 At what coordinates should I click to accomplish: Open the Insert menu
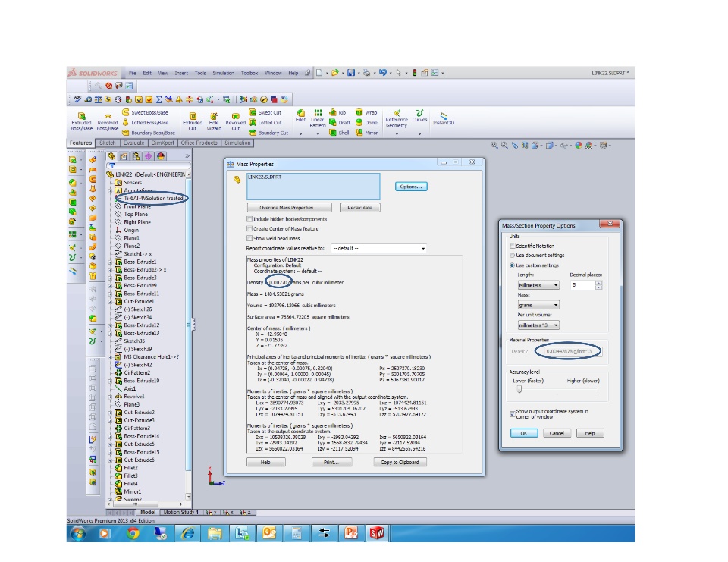pos(181,73)
